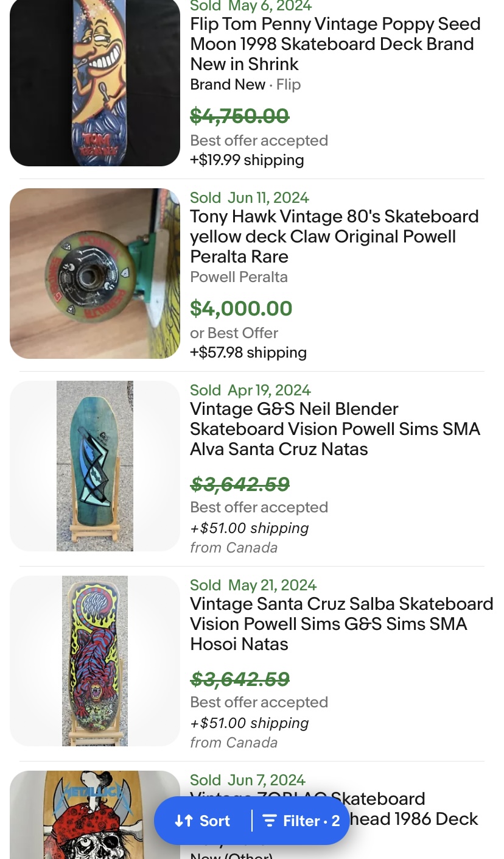Image resolution: width=504 pixels, height=859 pixels.
Task: Open Tony Hawk Vintage 80's Skateboard listing
Action: pyautogui.click(x=334, y=236)
